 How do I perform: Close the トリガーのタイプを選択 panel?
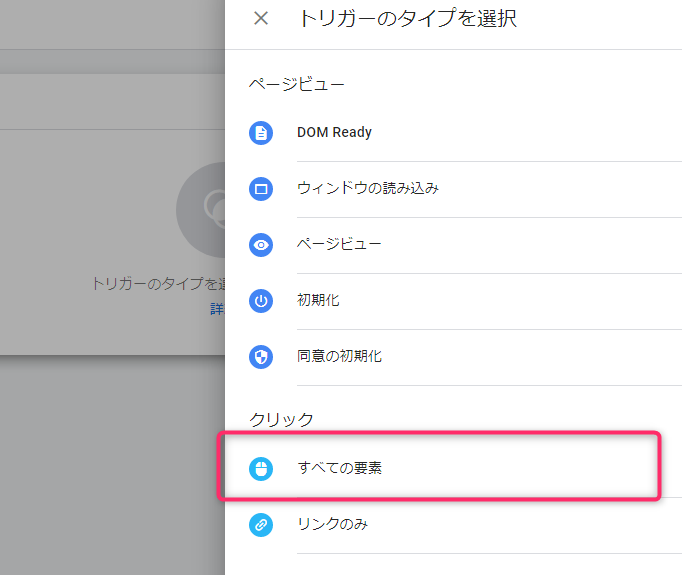point(261,18)
